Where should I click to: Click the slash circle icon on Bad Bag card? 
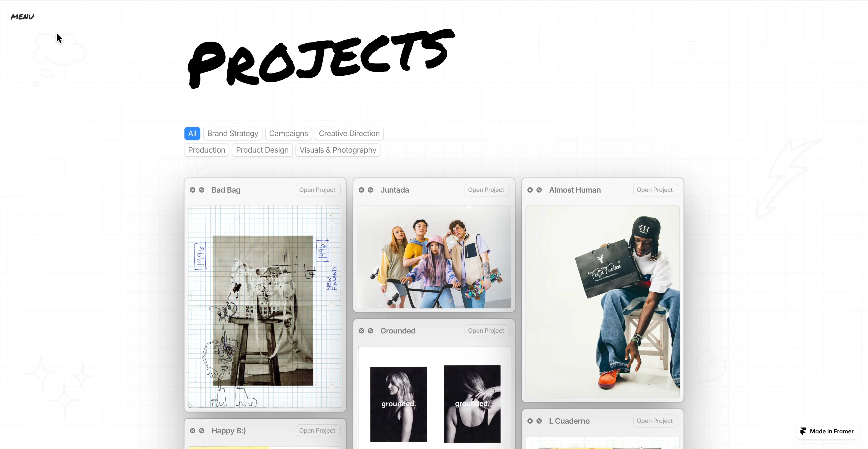[201, 190]
